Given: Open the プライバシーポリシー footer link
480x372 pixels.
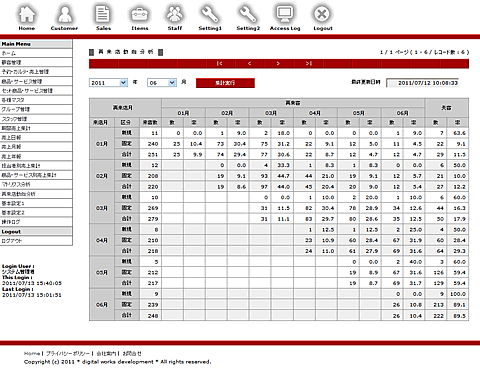Looking at the screenshot, I should click(x=68, y=353).
